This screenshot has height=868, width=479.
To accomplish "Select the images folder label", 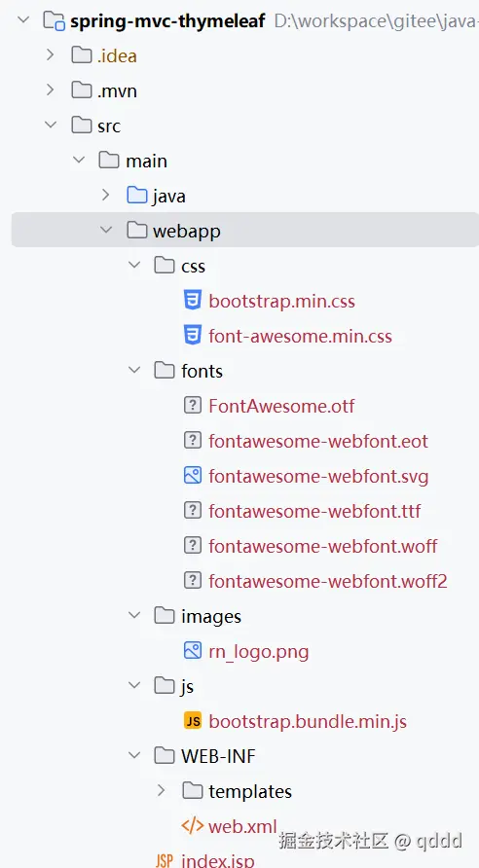I will point(211,616).
